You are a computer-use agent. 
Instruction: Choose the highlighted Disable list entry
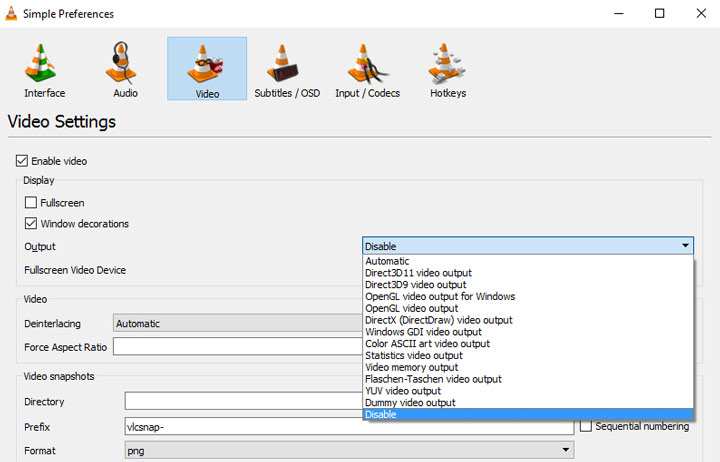[528, 414]
